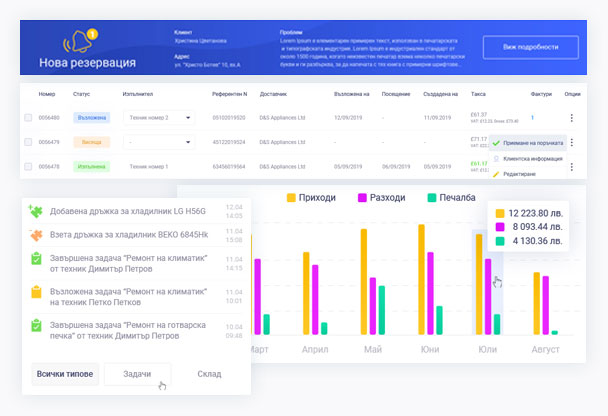Click yellow income bar for Май

coord(364,282)
